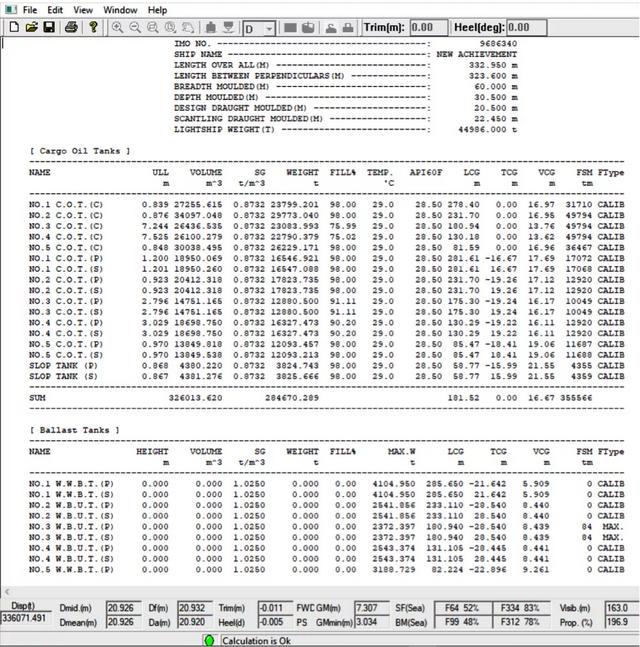
Task: Click the Df(m) value 20.932
Action: click(195, 608)
